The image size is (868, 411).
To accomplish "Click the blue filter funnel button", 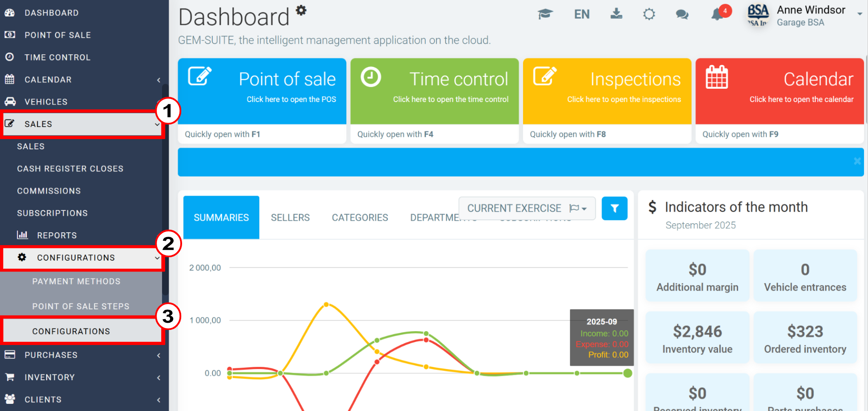I will click(615, 208).
